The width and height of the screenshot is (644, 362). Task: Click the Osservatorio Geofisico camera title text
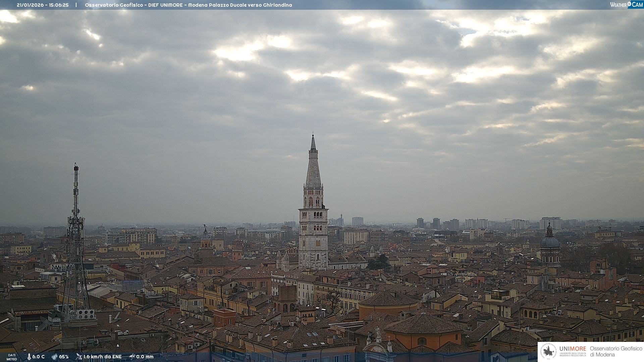click(x=188, y=5)
